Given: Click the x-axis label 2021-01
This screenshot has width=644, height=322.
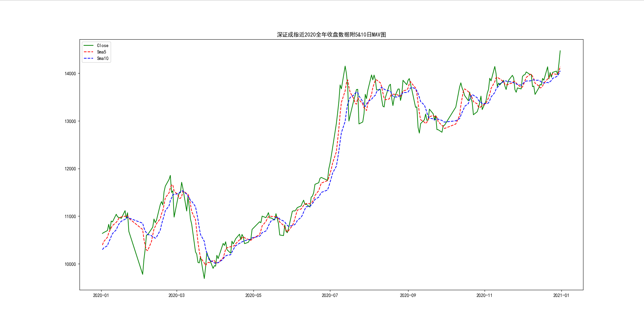Looking at the screenshot, I should point(561,295).
